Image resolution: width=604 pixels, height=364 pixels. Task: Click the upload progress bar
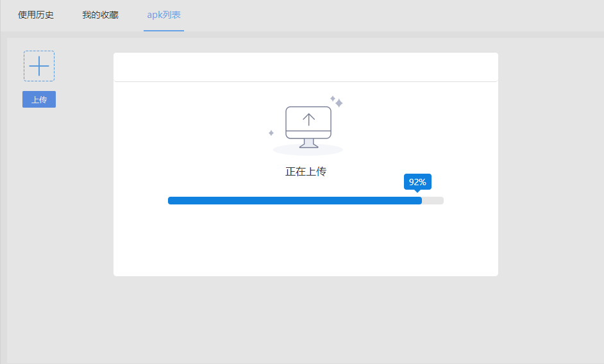(305, 201)
